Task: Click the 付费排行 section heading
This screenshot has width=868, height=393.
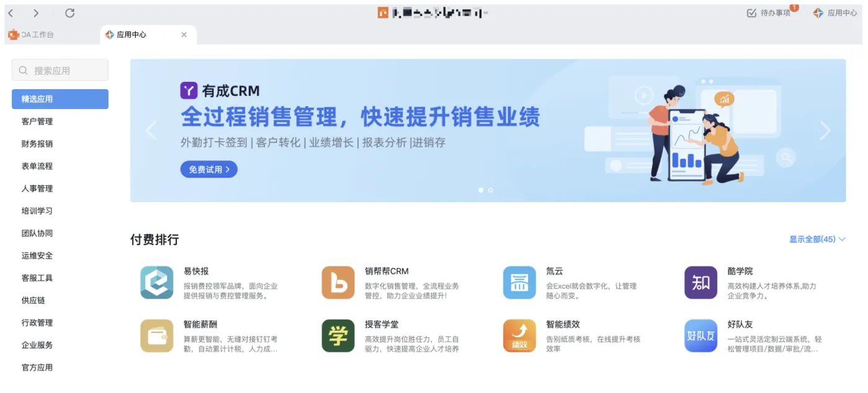Action: (x=154, y=239)
